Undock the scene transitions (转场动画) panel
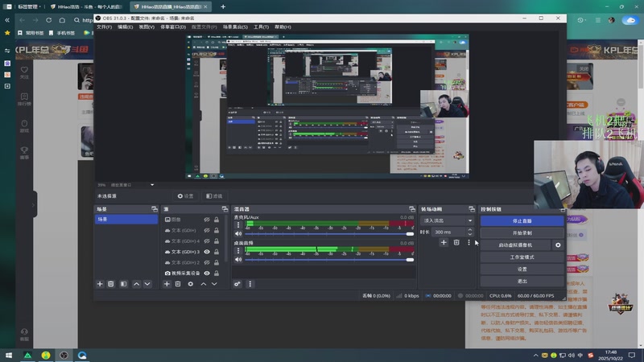Image resolution: width=644 pixels, height=362 pixels. pyautogui.click(x=472, y=209)
